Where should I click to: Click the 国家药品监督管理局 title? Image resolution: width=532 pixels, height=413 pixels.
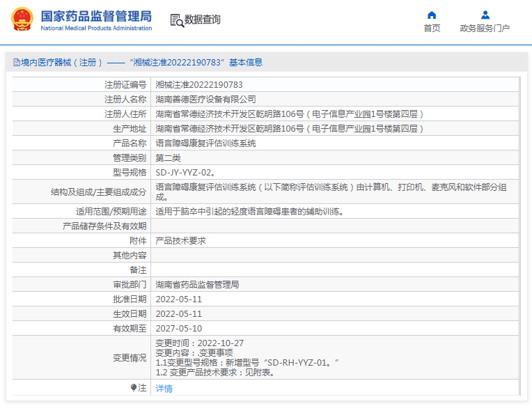pyautogui.click(x=96, y=16)
